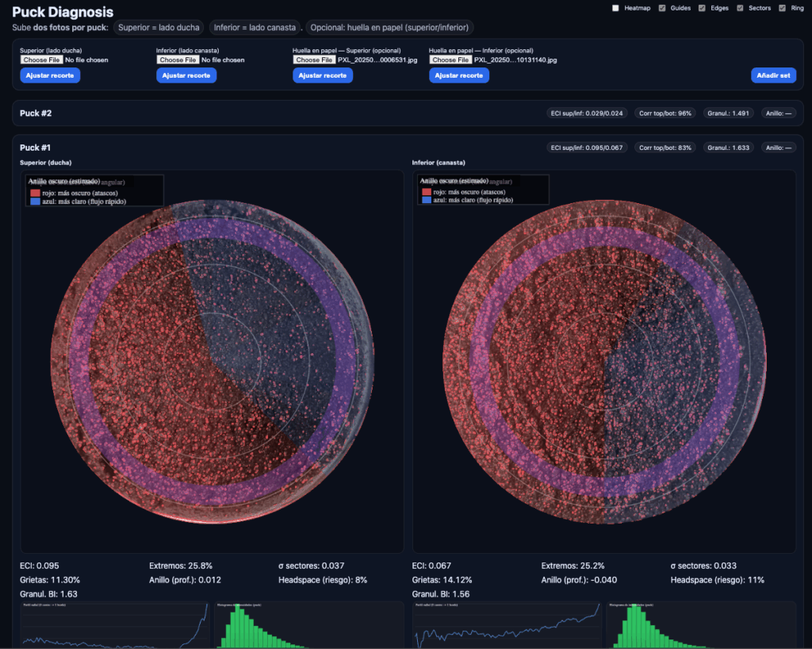Click the Añadir set button

tap(773, 75)
